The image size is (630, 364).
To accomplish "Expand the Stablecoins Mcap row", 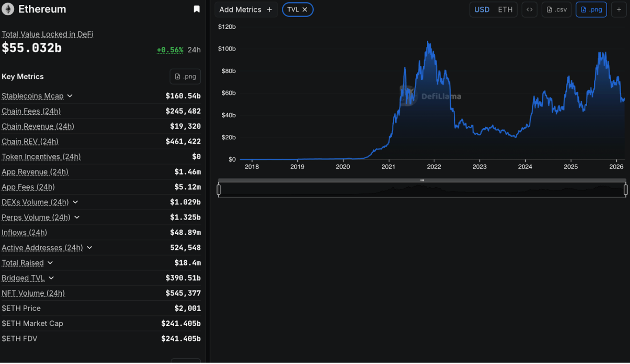I will pos(70,96).
